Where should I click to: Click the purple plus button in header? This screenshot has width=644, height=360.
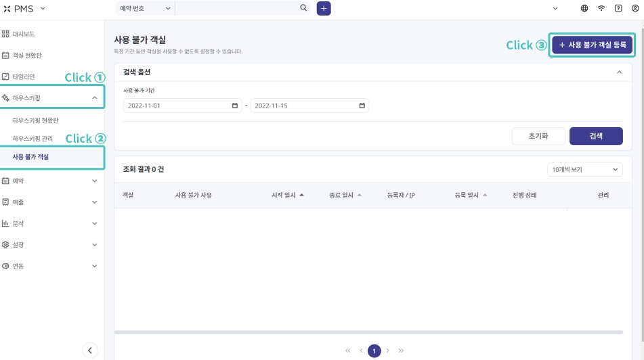point(324,8)
